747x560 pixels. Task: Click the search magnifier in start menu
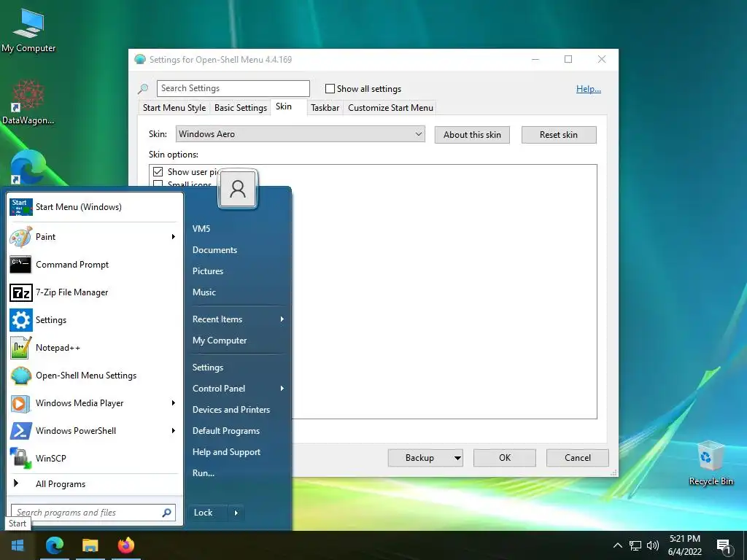[167, 513]
